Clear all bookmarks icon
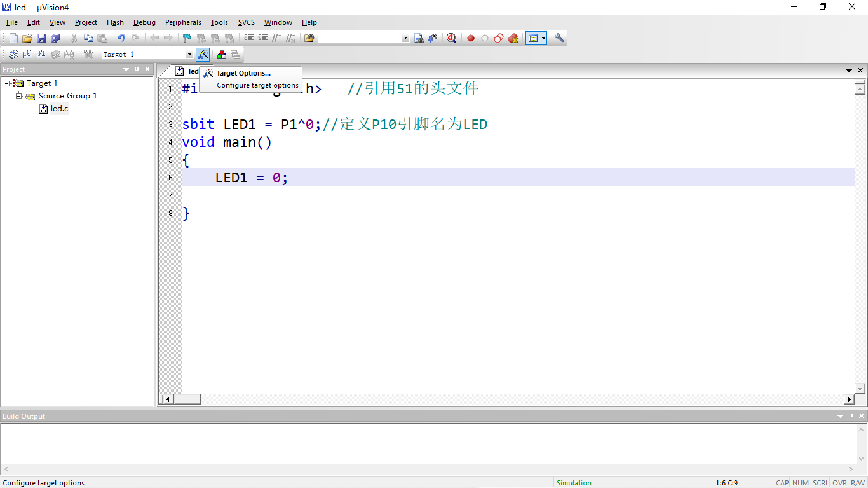This screenshot has height=488, width=868. click(229, 38)
